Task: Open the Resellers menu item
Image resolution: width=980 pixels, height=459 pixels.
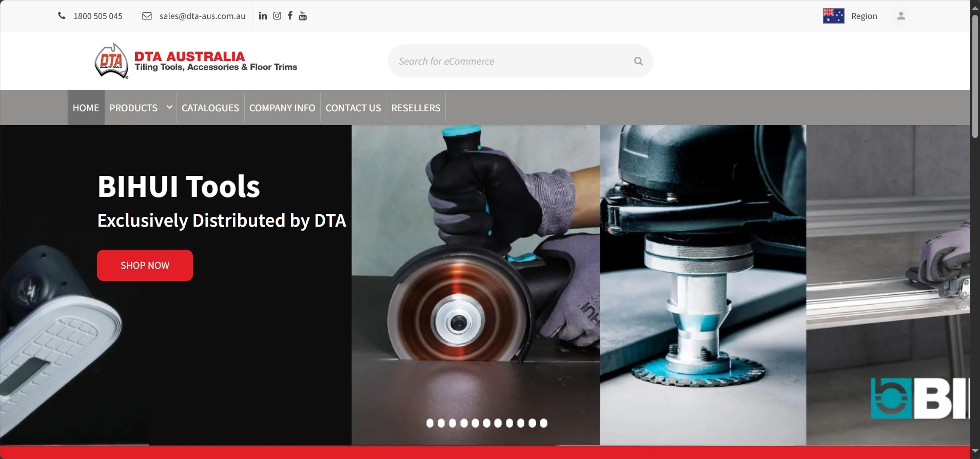Action: tap(416, 108)
